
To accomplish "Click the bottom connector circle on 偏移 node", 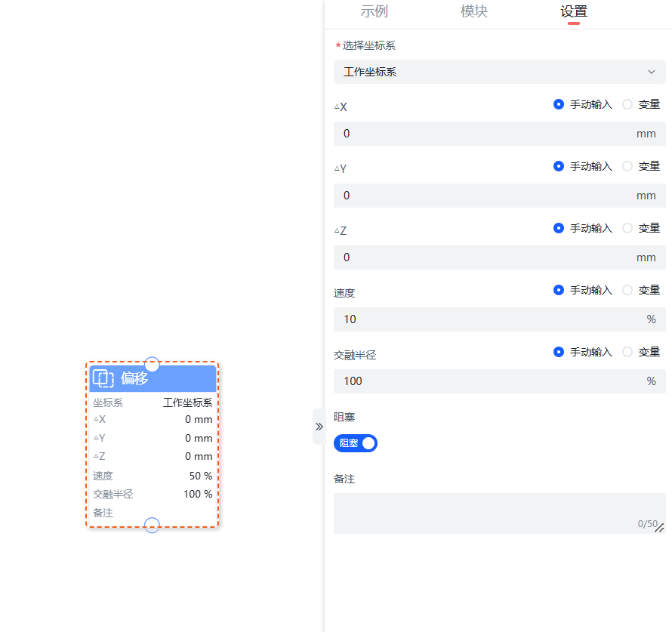I will (x=152, y=526).
